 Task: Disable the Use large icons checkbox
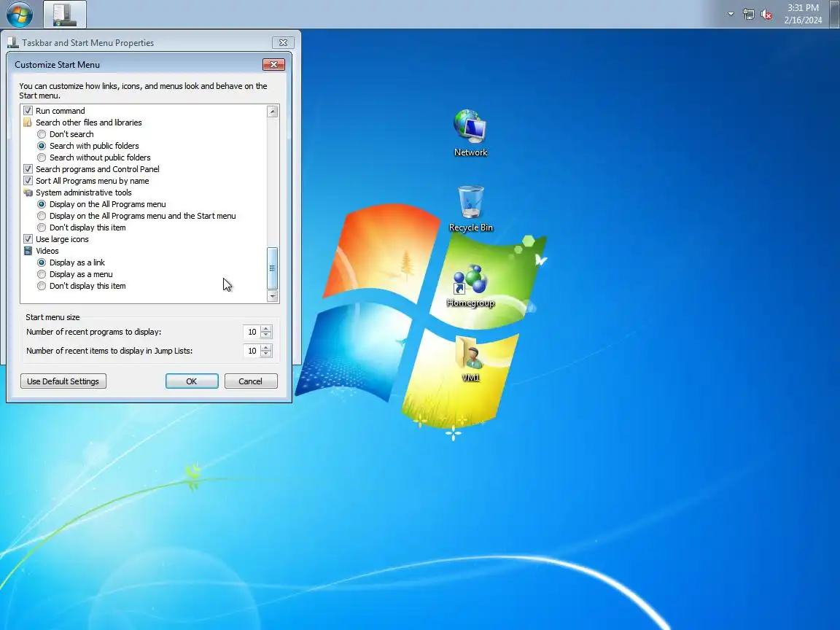pyautogui.click(x=28, y=239)
